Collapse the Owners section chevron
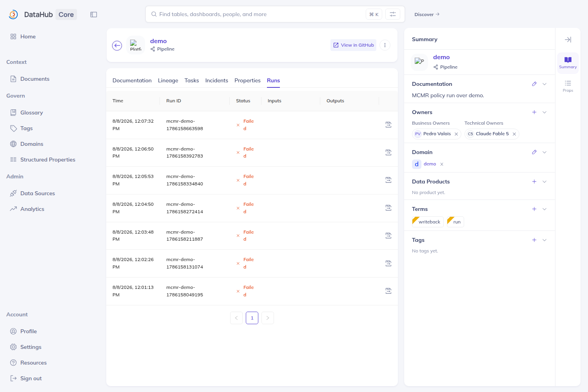The width and height of the screenshot is (588, 392). (x=544, y=112)
